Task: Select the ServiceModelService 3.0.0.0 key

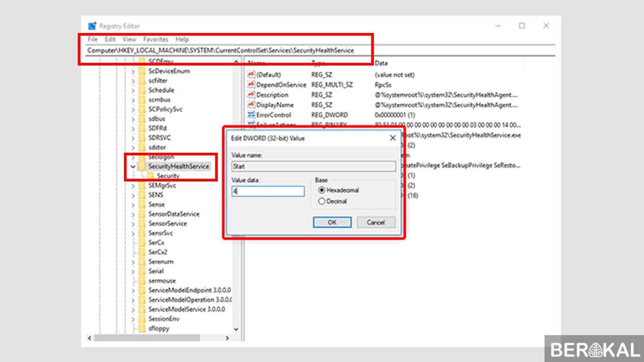Action: (187, 309)
